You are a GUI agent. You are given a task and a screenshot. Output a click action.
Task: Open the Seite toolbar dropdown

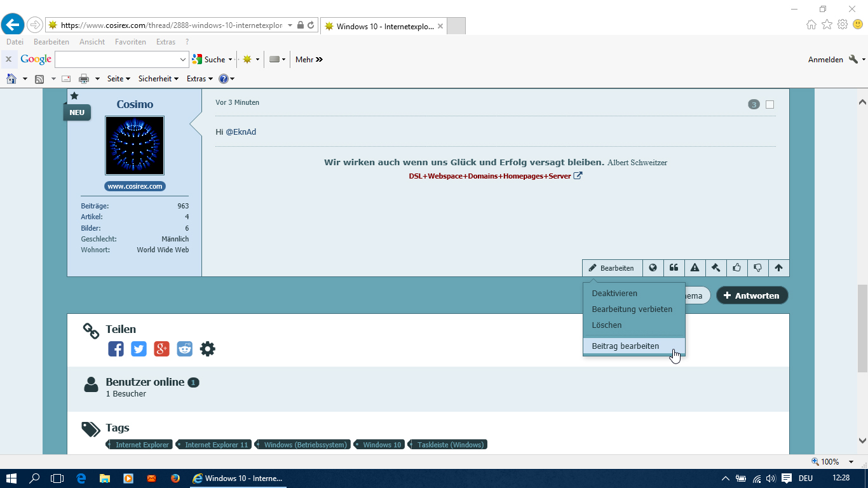(x=118, y=79)
